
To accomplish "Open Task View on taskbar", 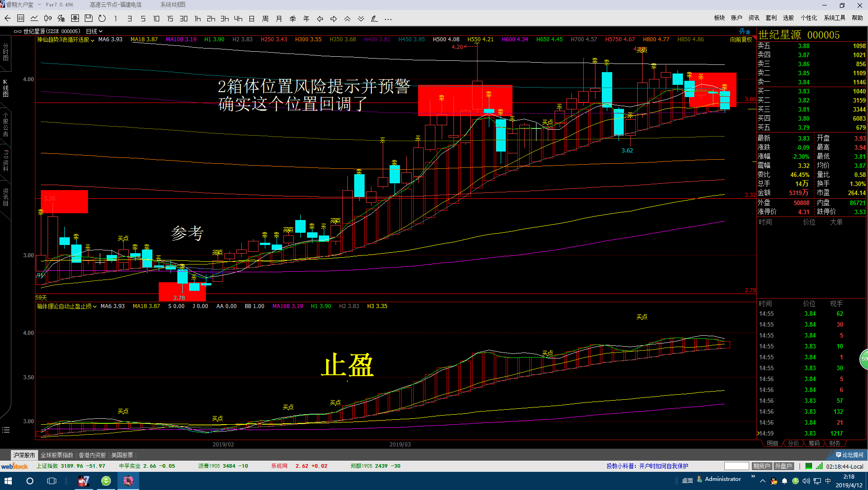I will tap(52, 481).
